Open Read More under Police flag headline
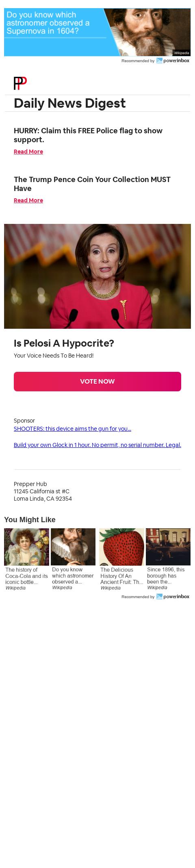This screenshot has height=868, width=195. click(28, 152)
